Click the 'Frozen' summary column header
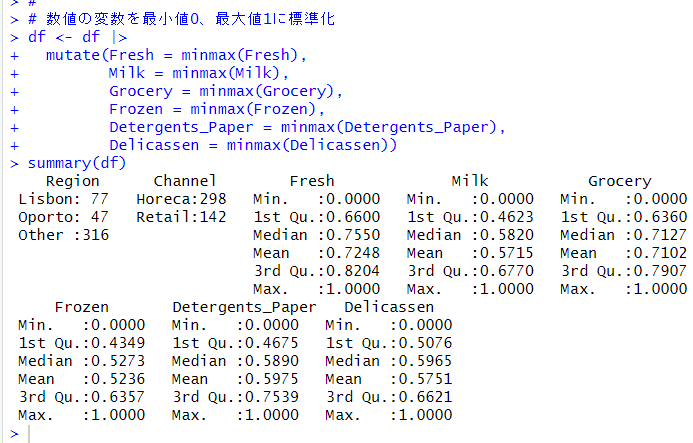The width and height of the screenshot is (693, 443). tap(82, 307)
